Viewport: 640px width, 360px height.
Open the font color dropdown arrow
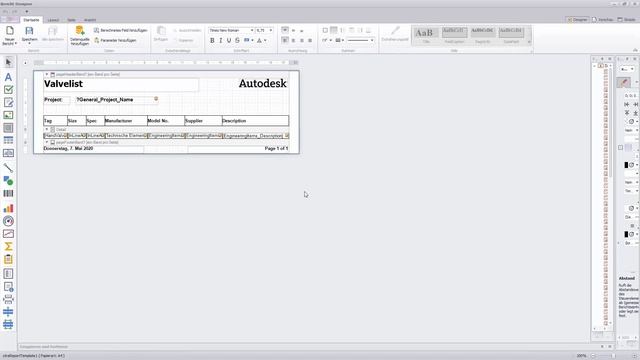click(265, 40)
